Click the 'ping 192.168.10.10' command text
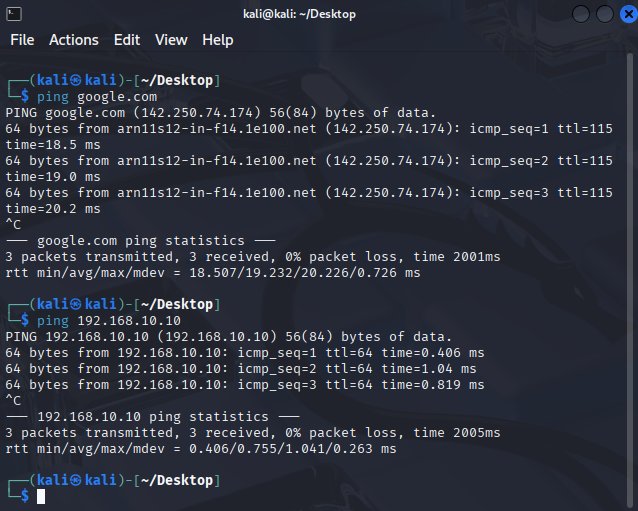Image resolution: width=638 pixels, height=511 pixels. tap(109, 321)
